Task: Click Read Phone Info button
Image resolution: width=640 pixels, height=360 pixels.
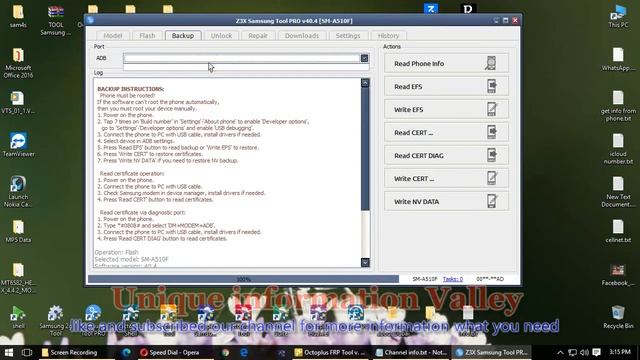Action: (x=446, y=64)
